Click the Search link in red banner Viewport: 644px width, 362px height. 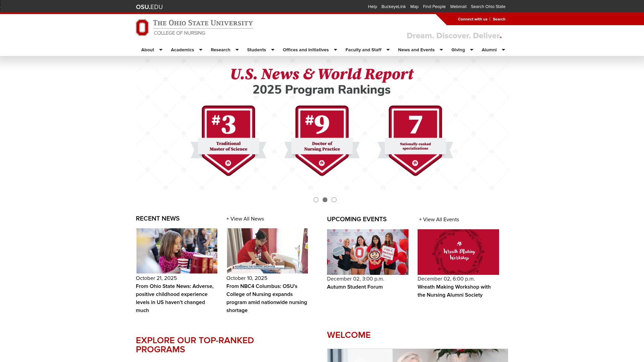(x=499, y=19)
